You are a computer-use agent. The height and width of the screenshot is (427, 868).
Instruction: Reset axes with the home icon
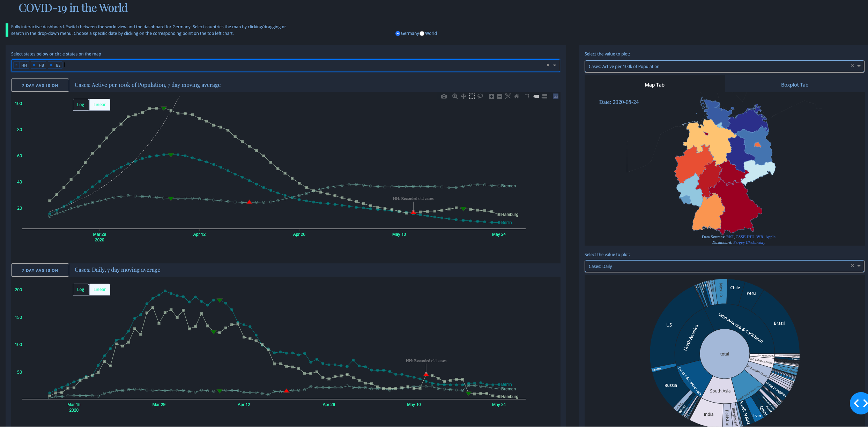(x=517, y=96)
